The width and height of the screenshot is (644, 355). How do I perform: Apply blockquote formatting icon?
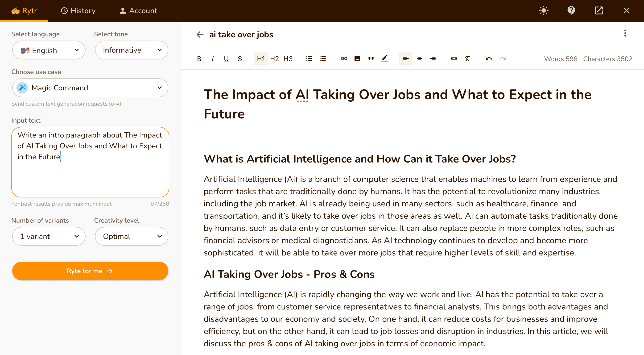pos(371,58)
